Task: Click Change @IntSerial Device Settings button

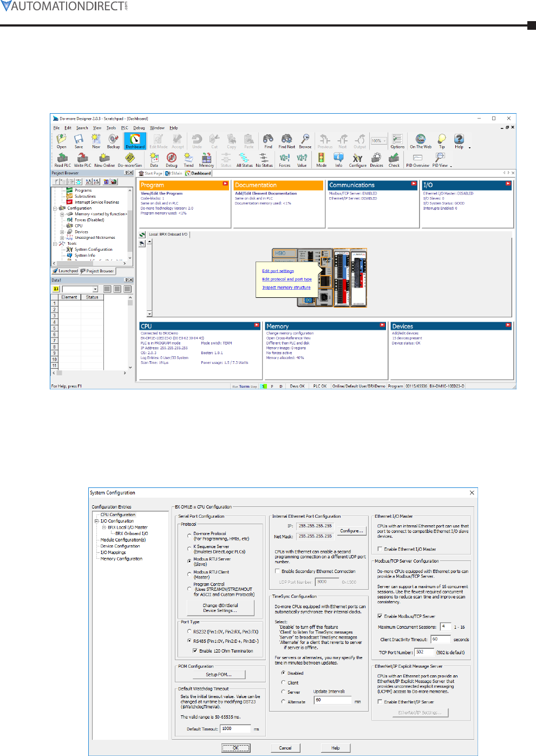Action: click(x=220, y=608)
